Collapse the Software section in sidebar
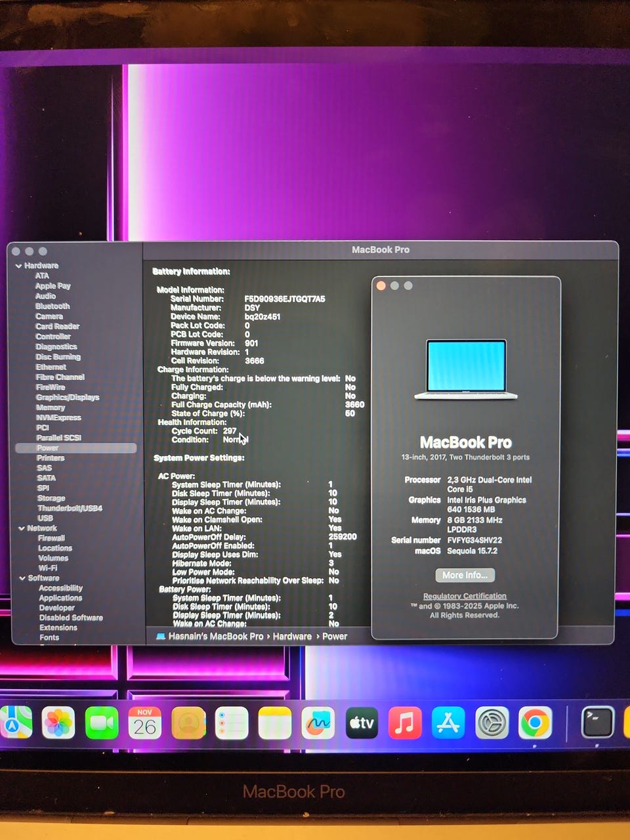The width and height of the screenshot is (630, 840). point(22,578)
